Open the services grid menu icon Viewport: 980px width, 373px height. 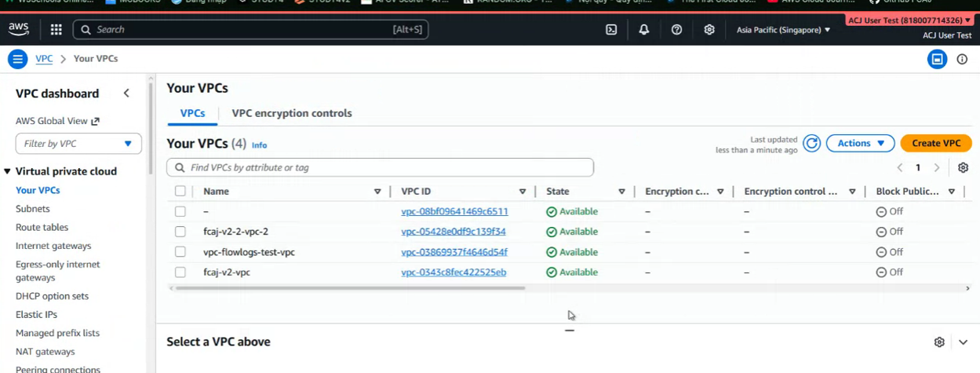point(56,30)
